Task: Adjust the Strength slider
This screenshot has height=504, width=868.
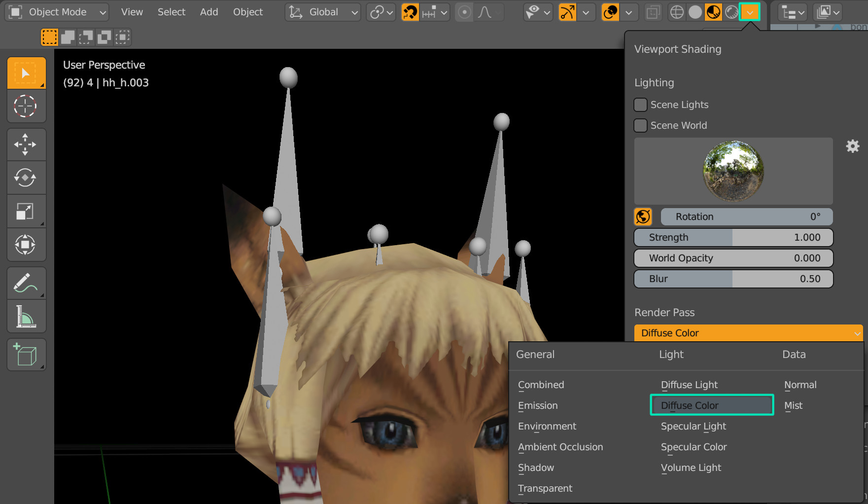Action: point(733,237)
